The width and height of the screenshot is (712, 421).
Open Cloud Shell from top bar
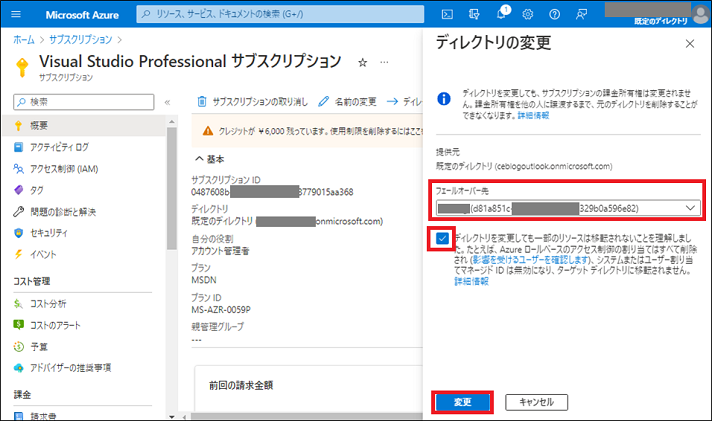coord(447,15)
